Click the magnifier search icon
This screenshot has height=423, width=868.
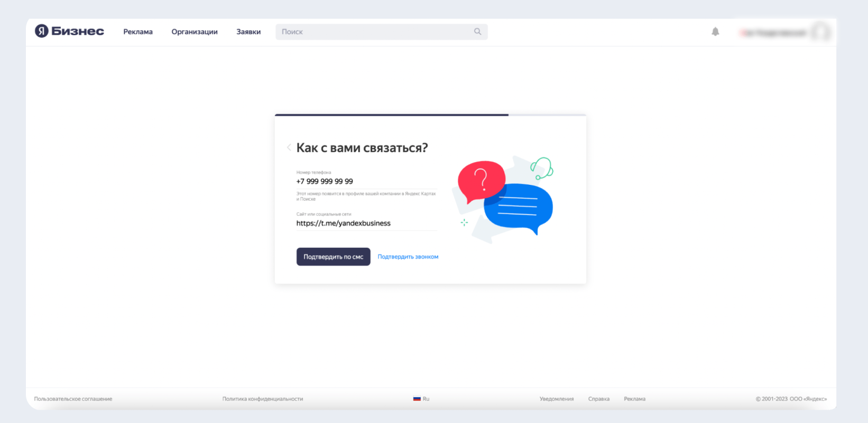click(477, 32)
